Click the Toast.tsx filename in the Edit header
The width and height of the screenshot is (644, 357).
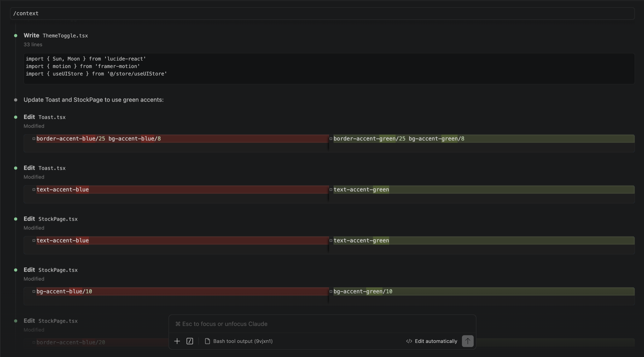point(52,117)
